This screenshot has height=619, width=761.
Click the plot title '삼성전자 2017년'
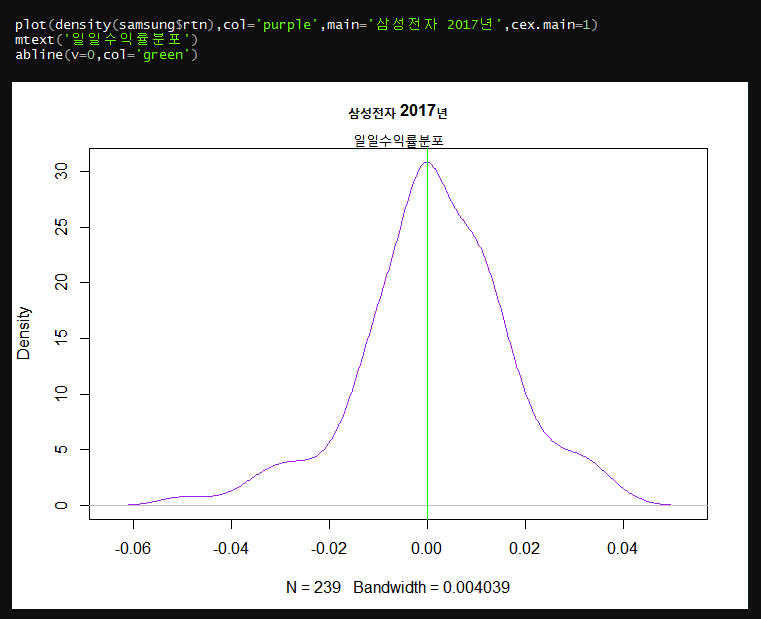pyautogui.click(x=397, y=112)
